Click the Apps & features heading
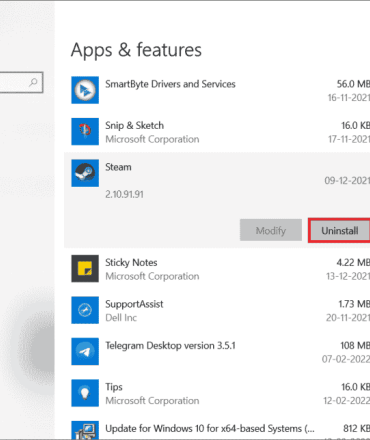 (136, 50)
